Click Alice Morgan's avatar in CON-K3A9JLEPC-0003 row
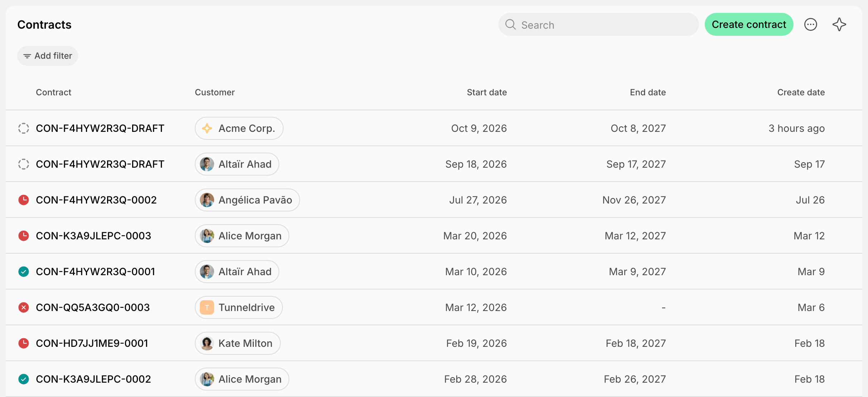This screenshot has height=397, width=868. (207, 236)
